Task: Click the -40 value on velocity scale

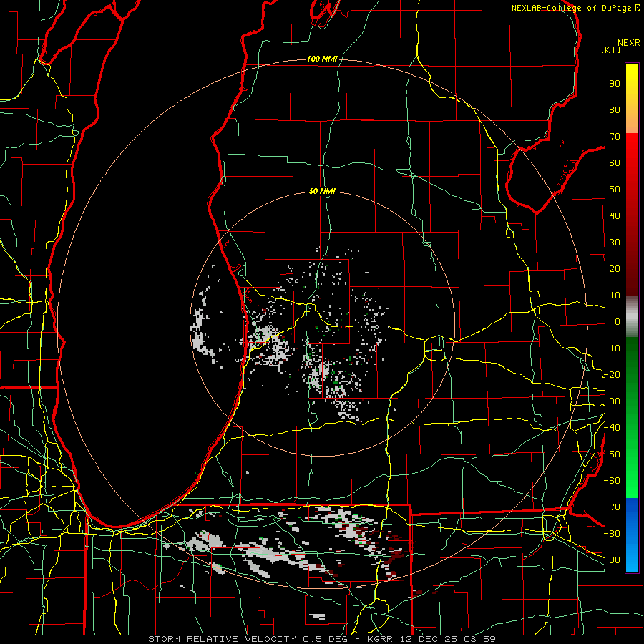Action: click(x=612, y=428)
